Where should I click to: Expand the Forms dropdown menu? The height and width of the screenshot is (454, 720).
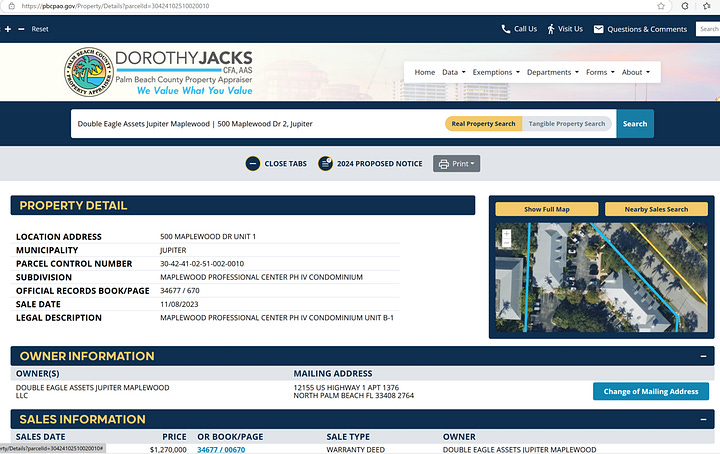pos(600,72)
